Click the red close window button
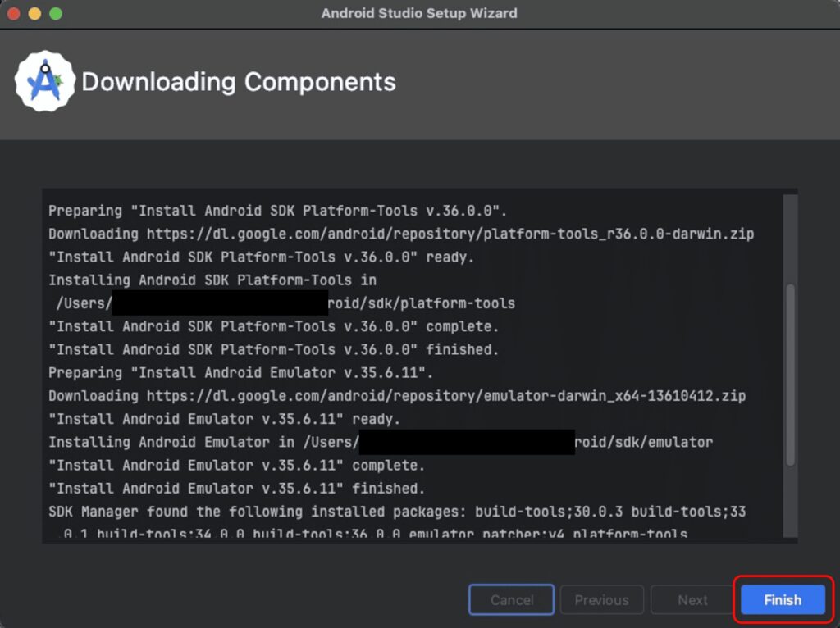Image resolution: width=840 pixels, height=628 pixels. tap(14, 13)
